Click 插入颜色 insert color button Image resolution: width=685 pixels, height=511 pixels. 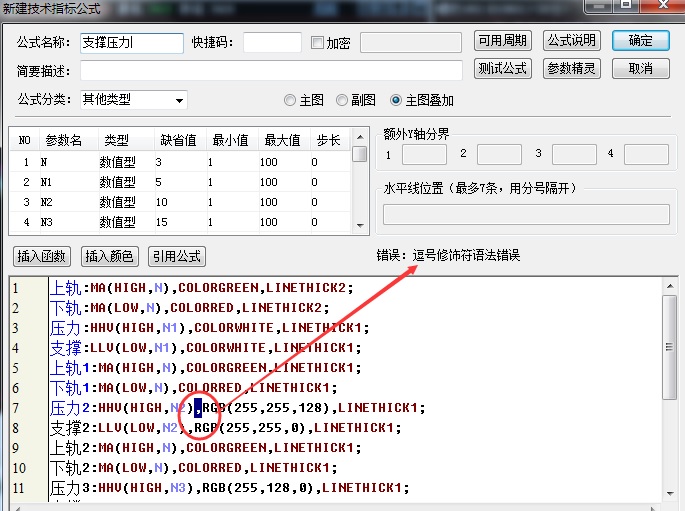[x=109, y=256]
